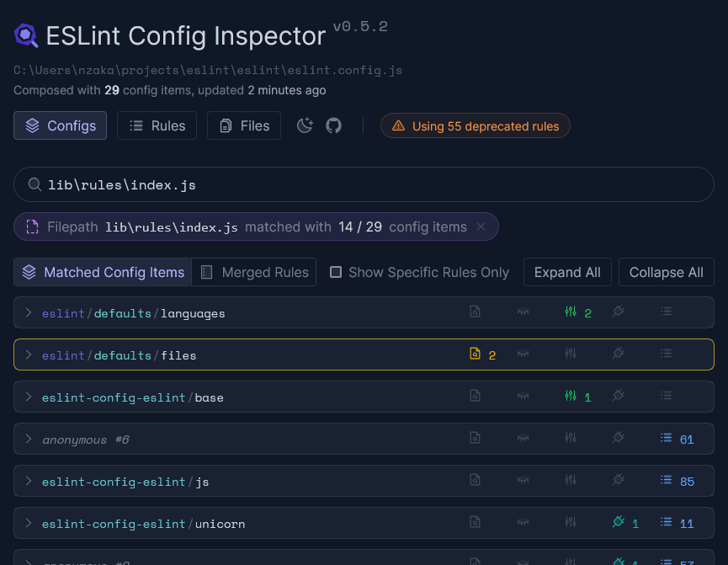This screenshot has width=728, height=565.
Task: Click the Expand All button
Action: pyautogui.click(x=567, y=272)
